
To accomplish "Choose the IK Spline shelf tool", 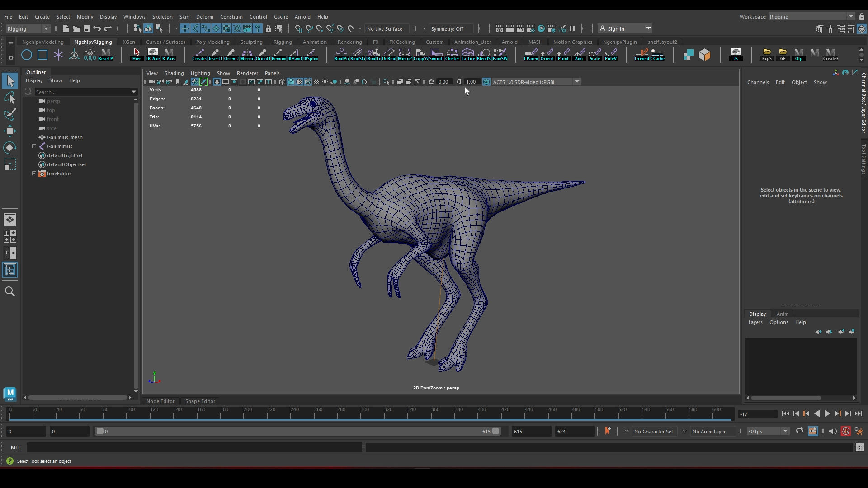I will click(x=311, y=55).
